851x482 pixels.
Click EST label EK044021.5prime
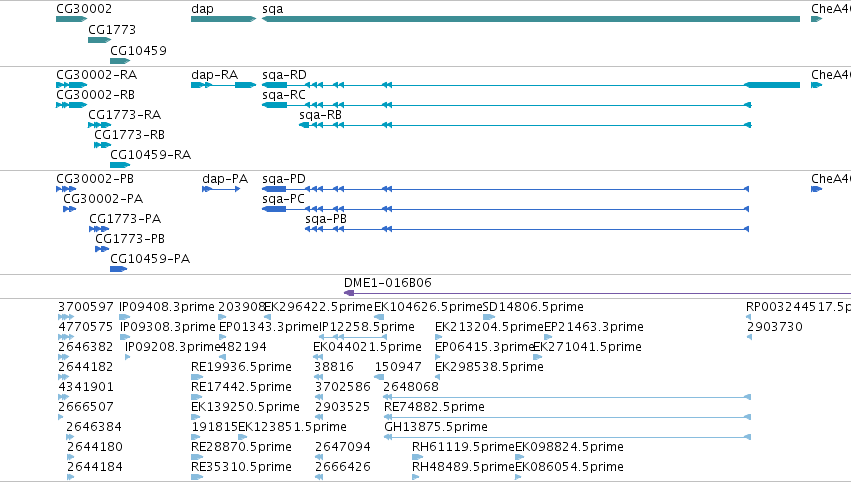coord(367,346)
